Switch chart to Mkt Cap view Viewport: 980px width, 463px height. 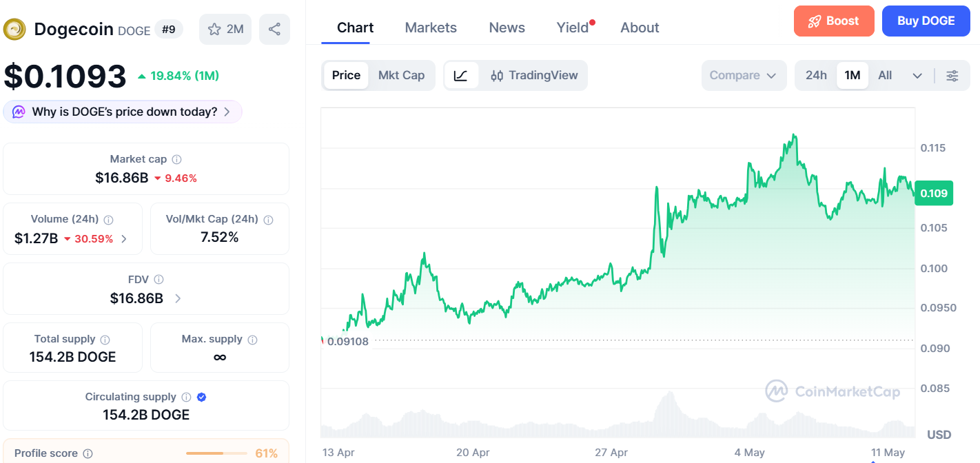pos(401,75)
